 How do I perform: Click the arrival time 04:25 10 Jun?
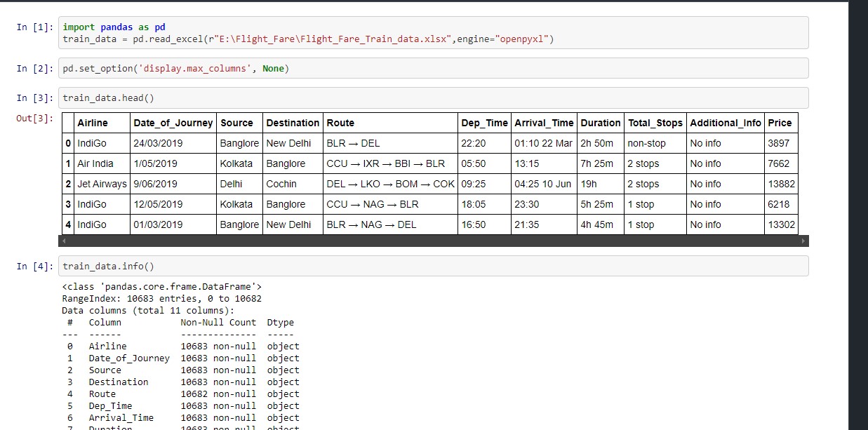point(545,184)
